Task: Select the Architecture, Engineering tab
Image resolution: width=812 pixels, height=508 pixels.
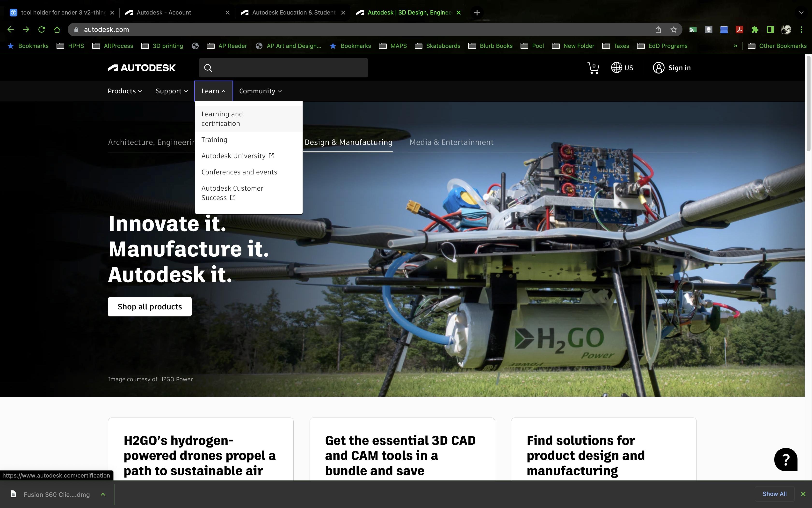Action: click(151, 142)
